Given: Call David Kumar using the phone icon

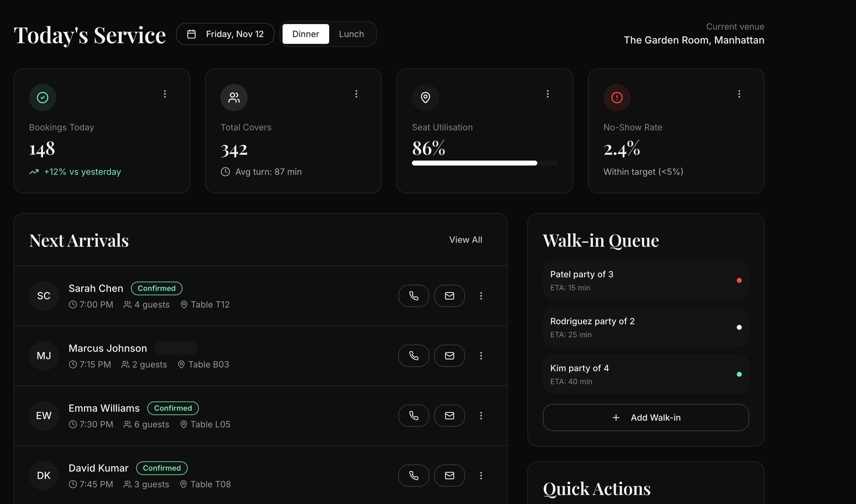Looking at the screenshot, I should (413, 476).
